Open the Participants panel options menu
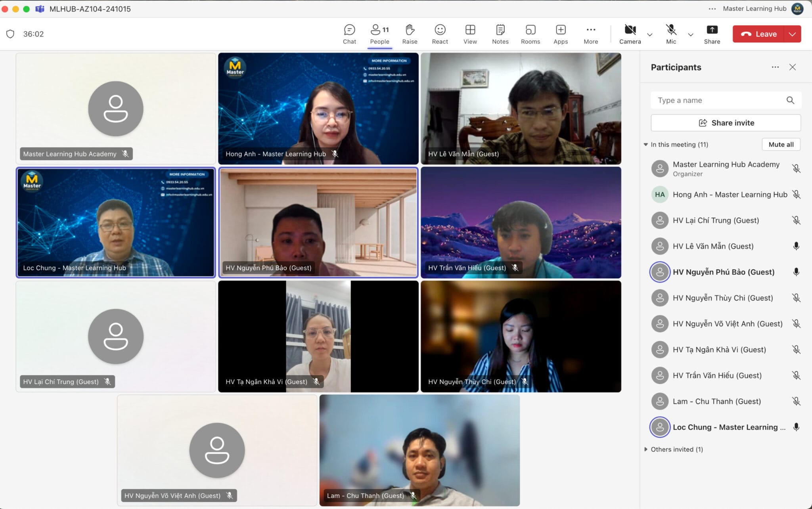812x509 pixels. click(776, 67)
